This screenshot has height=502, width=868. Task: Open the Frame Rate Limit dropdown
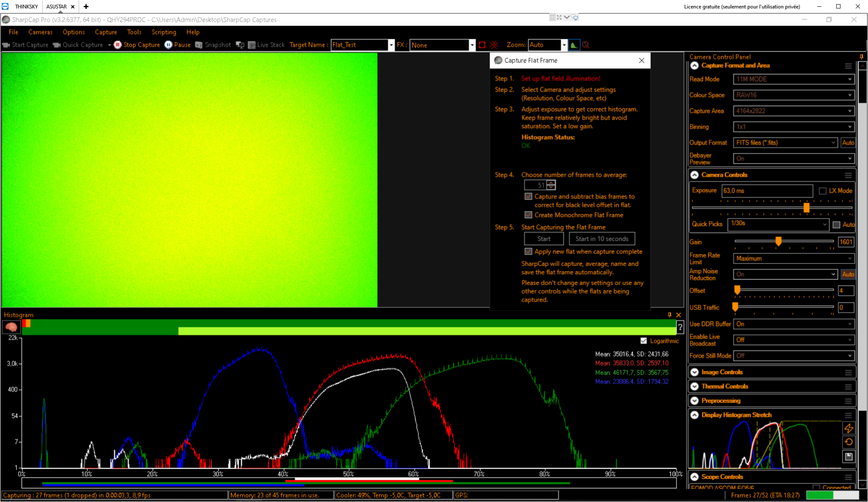pos(794,258)
